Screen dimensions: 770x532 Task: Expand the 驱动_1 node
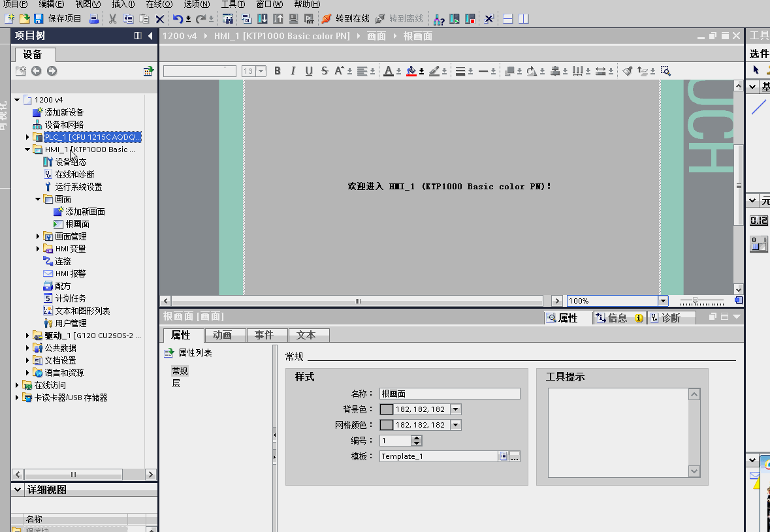point(27,336)
